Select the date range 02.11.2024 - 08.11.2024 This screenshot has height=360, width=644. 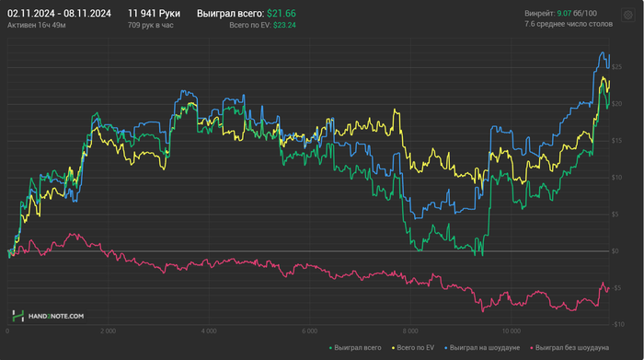point(59,13)
